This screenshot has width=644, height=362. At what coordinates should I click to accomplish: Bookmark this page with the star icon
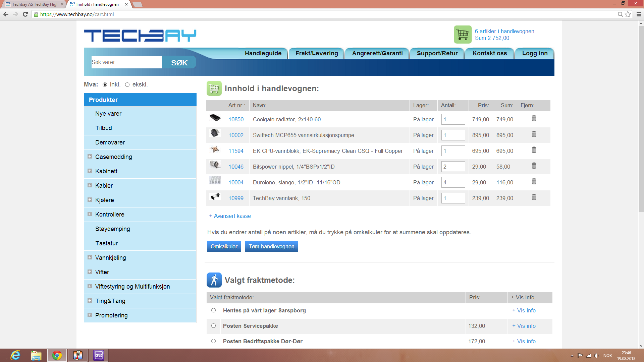tap(628, 14)
